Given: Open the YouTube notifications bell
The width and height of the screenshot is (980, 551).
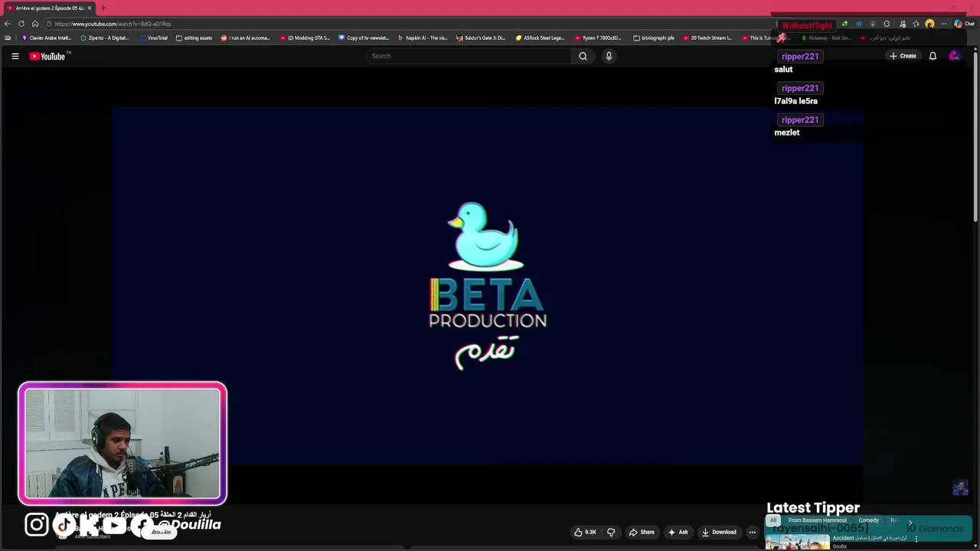Looking at the screenshot, I should [x=933, y=56].
